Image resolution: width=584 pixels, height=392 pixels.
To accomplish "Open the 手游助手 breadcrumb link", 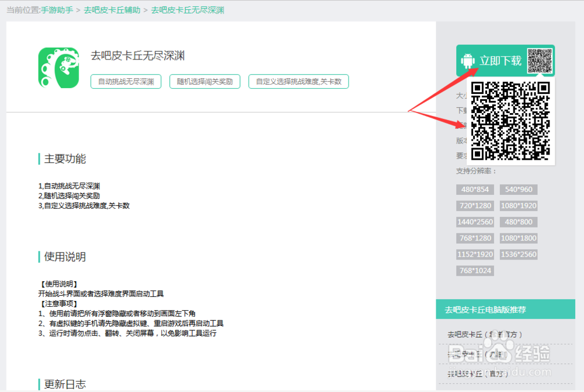I will [57, 10].
